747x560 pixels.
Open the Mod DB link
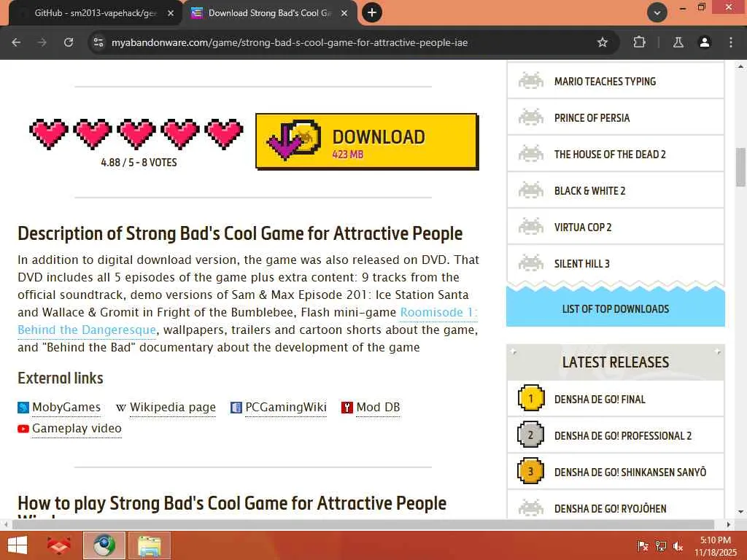point(379,408)
